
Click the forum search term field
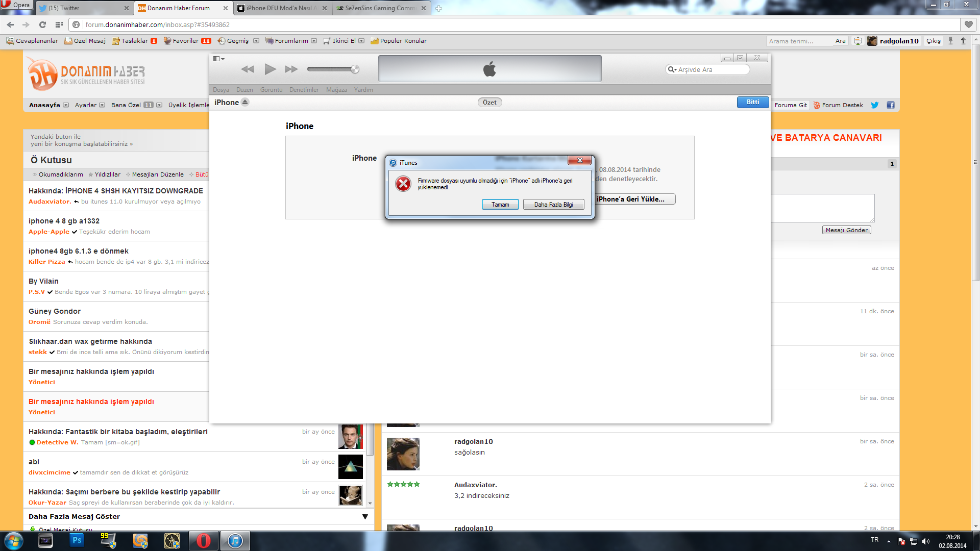click(799, 41)
